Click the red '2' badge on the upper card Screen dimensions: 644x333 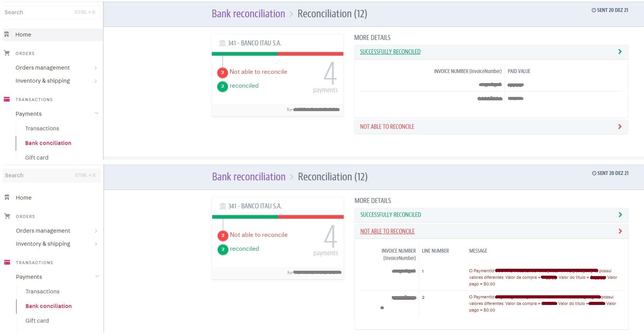222,72
